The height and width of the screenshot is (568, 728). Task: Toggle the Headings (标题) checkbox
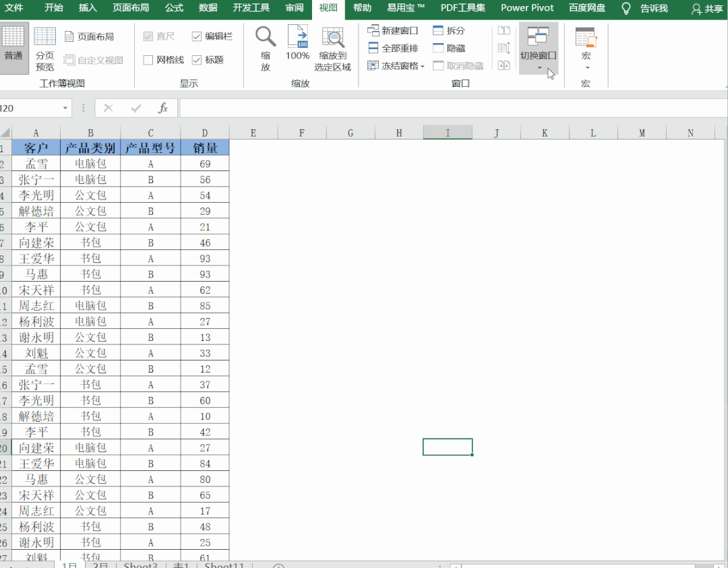(x=197, y=60)
